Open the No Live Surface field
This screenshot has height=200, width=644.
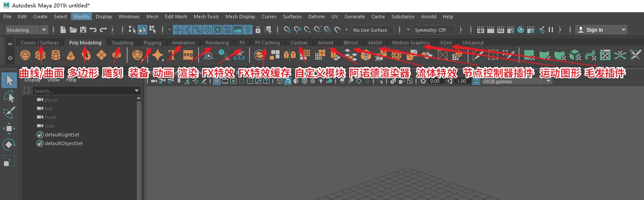(372, 30)
